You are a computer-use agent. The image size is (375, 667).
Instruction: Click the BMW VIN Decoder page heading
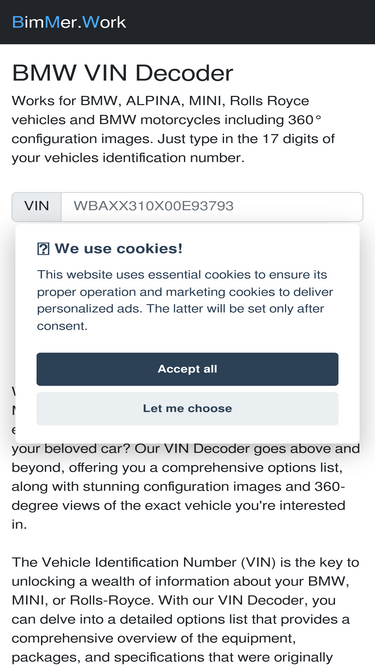click(122, 73)
